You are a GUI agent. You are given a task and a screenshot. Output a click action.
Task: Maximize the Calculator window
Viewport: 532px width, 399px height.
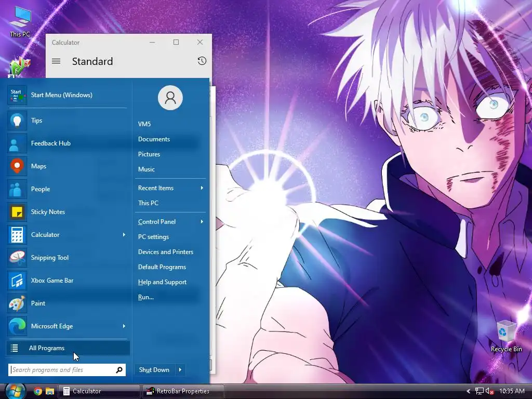(x=176, y=42)
